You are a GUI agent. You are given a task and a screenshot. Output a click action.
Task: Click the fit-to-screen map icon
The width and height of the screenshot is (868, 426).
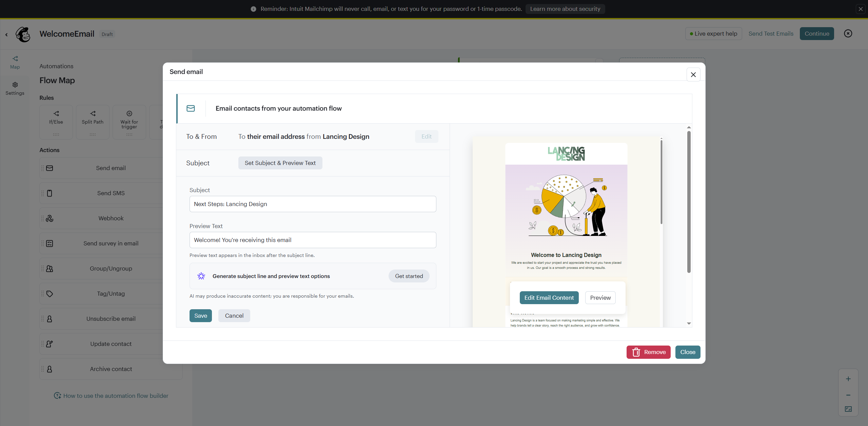pyautogui.click(x=848, y=409)
